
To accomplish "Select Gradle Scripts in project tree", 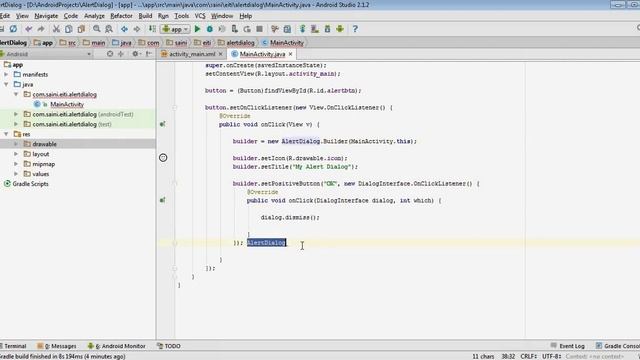I will point(31,184).
